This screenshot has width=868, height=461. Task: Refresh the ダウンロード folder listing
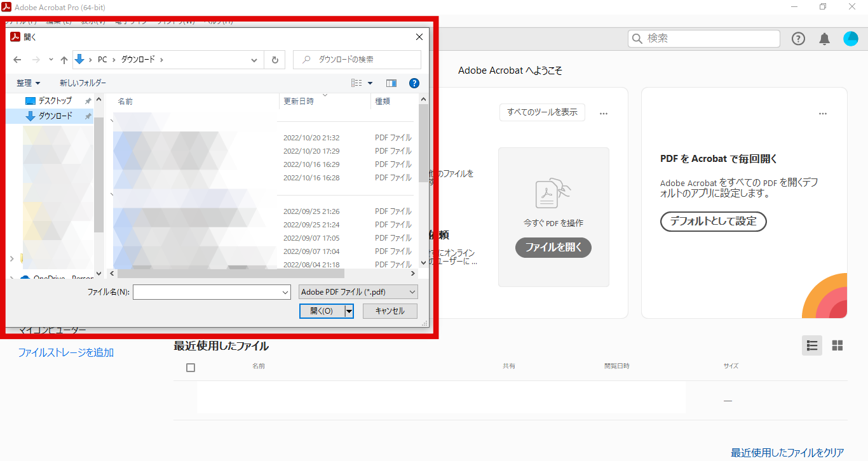[275, 60]
